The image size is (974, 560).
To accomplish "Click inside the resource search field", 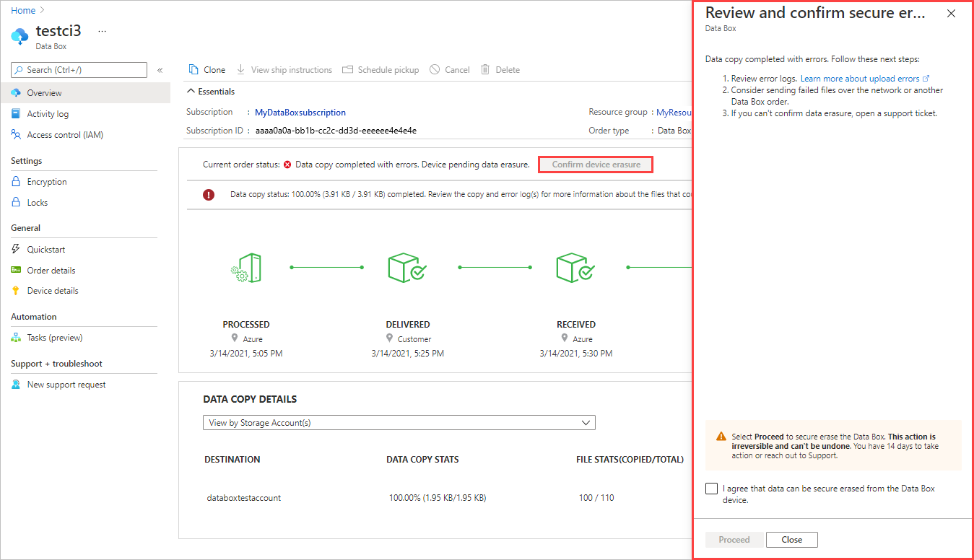I will click(78, 70).
